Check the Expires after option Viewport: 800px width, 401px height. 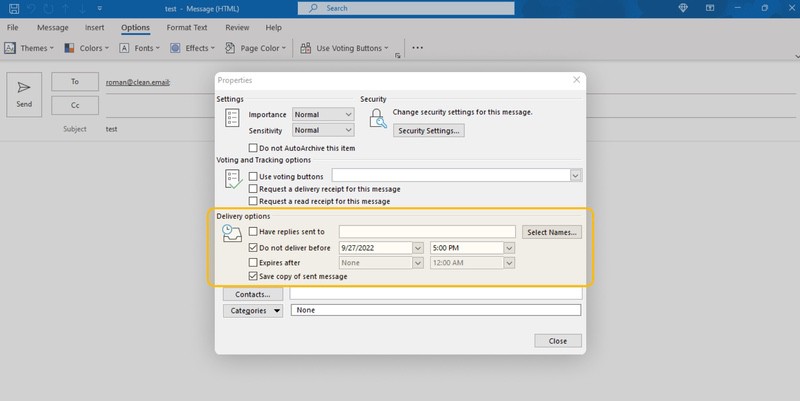click(x=253, y=263)
